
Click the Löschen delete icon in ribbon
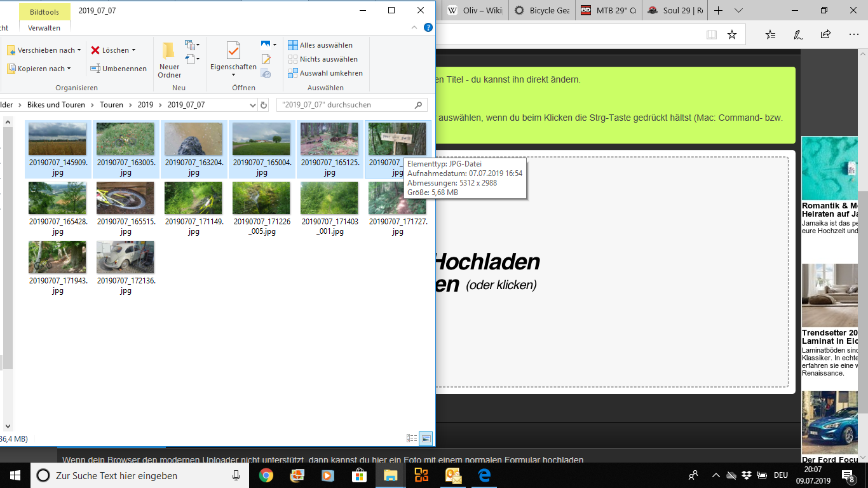(x=95, y=50)
